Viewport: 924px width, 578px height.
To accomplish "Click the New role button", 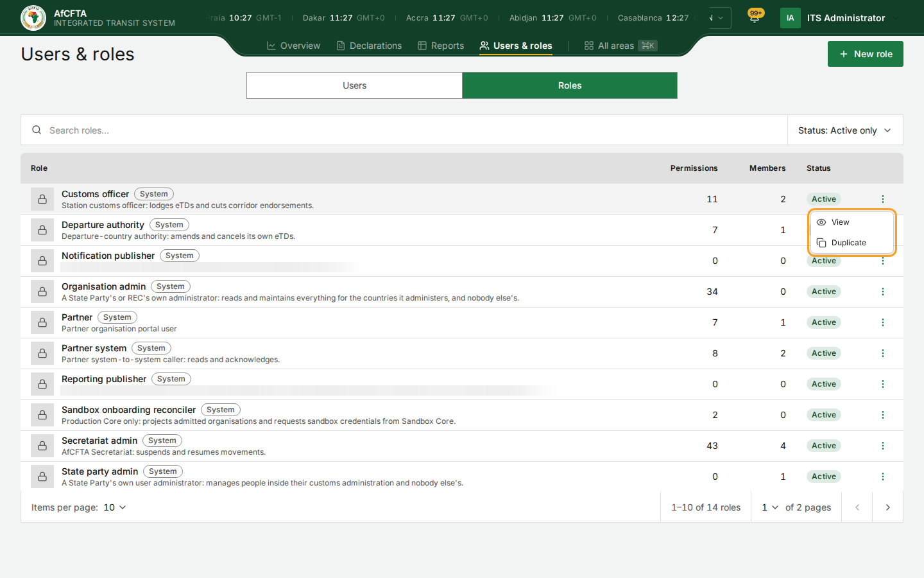I will tap(865, 54).
